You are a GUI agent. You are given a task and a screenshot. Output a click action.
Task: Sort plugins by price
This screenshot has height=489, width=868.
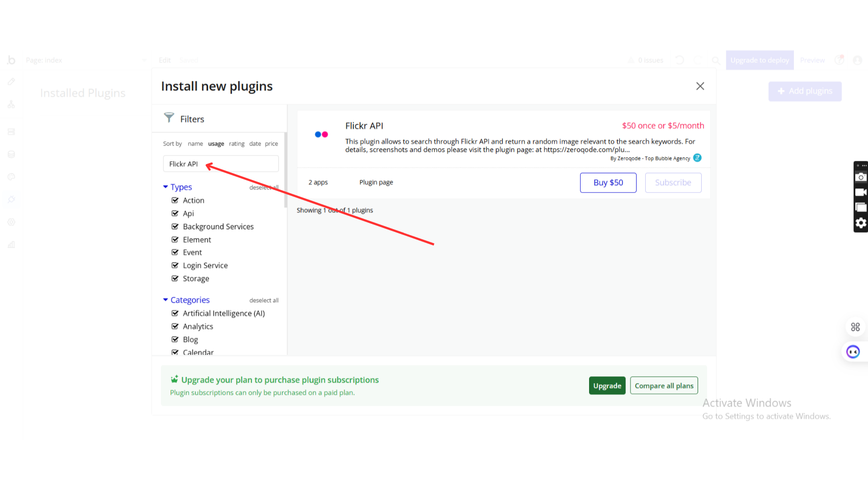coord(272,144)
